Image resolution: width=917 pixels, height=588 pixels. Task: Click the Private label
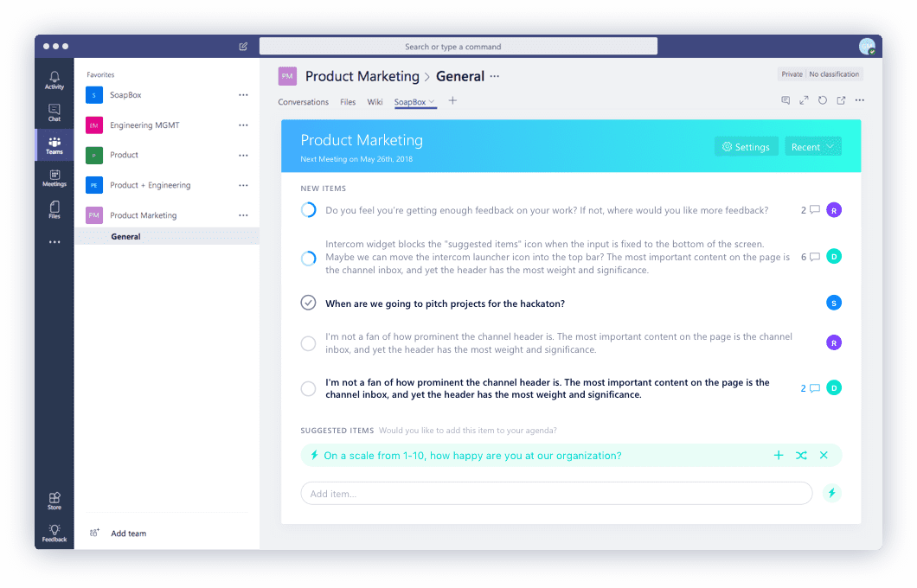[792, 74]
